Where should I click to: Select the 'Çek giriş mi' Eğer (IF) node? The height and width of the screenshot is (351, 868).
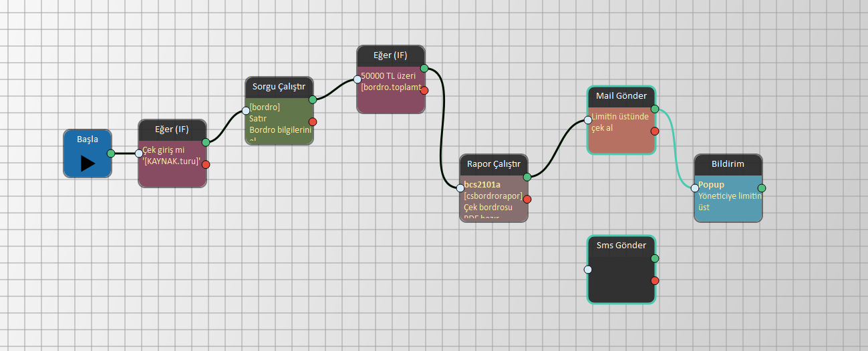tap(172, 129)
